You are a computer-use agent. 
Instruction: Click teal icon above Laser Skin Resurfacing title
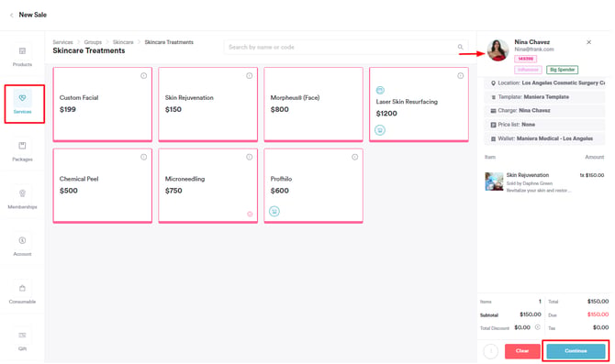pyautogui.click(x=380, y=90)
